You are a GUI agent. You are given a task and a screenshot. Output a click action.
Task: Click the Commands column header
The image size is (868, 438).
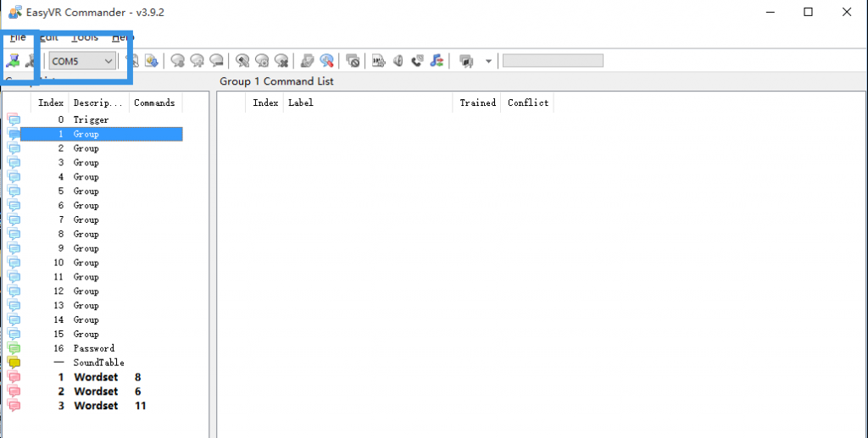click(154, 103)
